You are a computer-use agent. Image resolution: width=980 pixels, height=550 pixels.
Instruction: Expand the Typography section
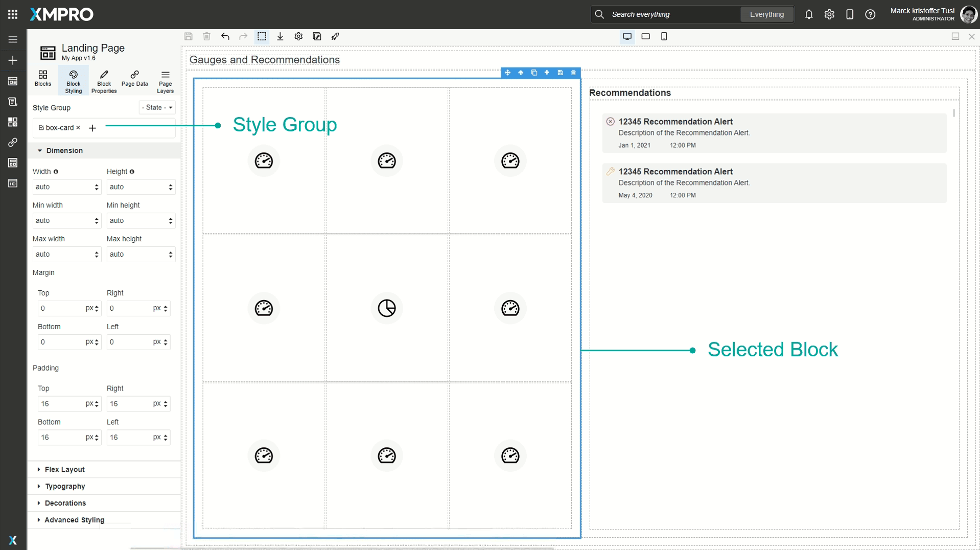(64, 486)
